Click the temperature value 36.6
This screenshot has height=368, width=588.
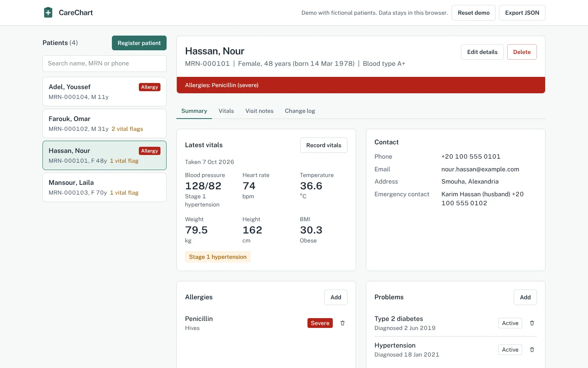pos(311,186)
